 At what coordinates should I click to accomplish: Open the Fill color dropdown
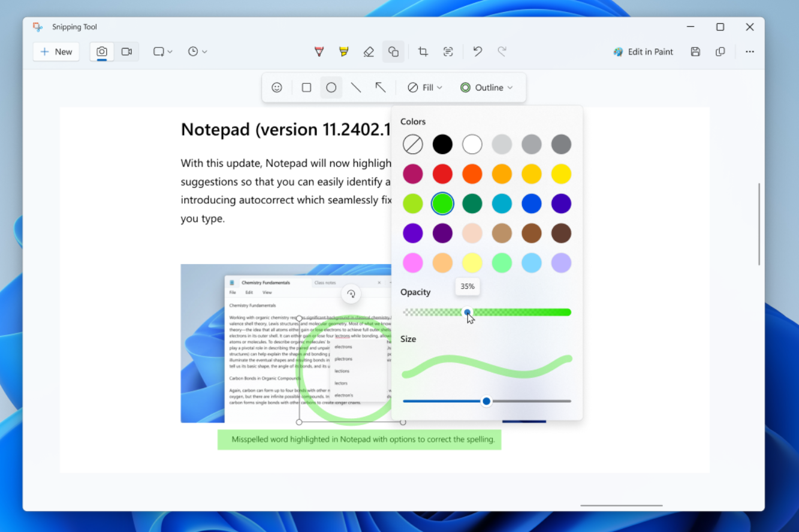[x=424, y=87]
